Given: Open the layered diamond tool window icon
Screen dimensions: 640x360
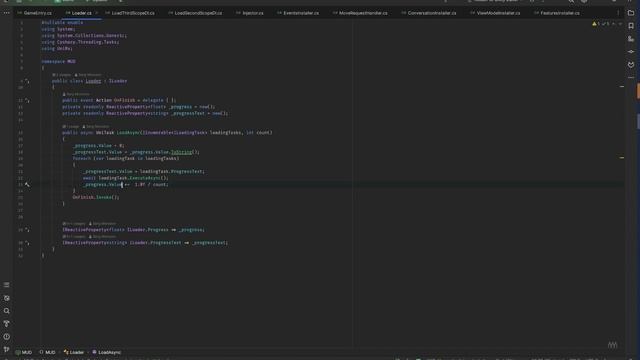Looking at the screenshot, I should 631,52.
